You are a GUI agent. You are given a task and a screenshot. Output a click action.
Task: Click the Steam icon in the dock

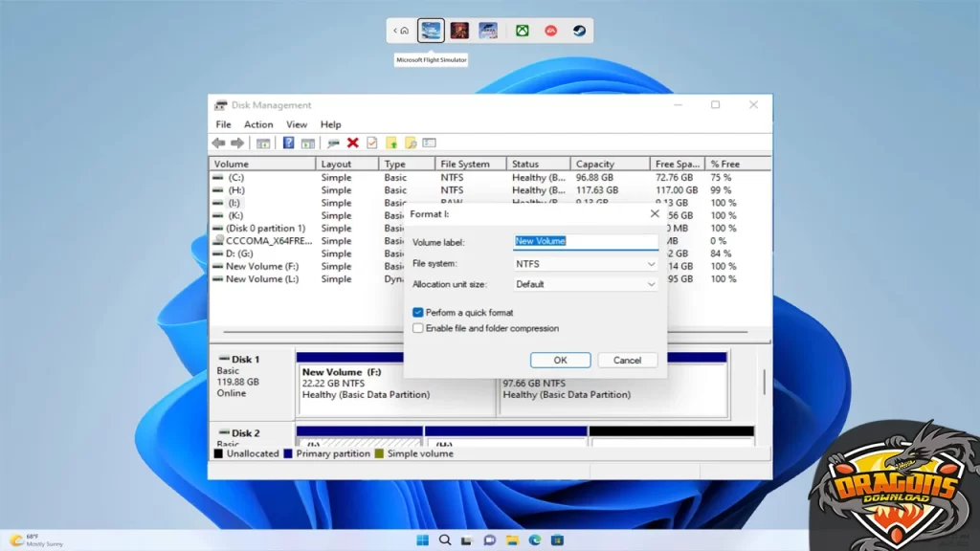[x=579, y=30]
